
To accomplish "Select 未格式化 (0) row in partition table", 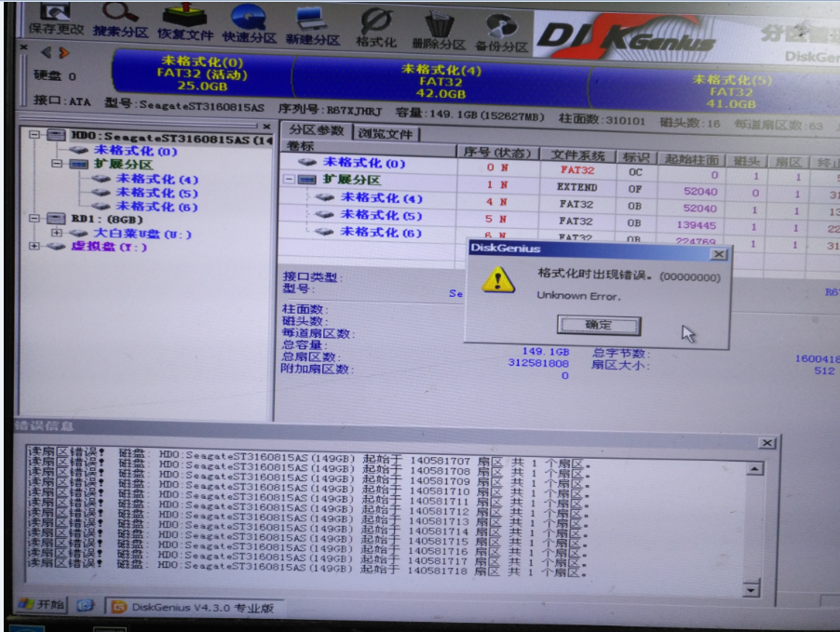I will click(364, 163).
